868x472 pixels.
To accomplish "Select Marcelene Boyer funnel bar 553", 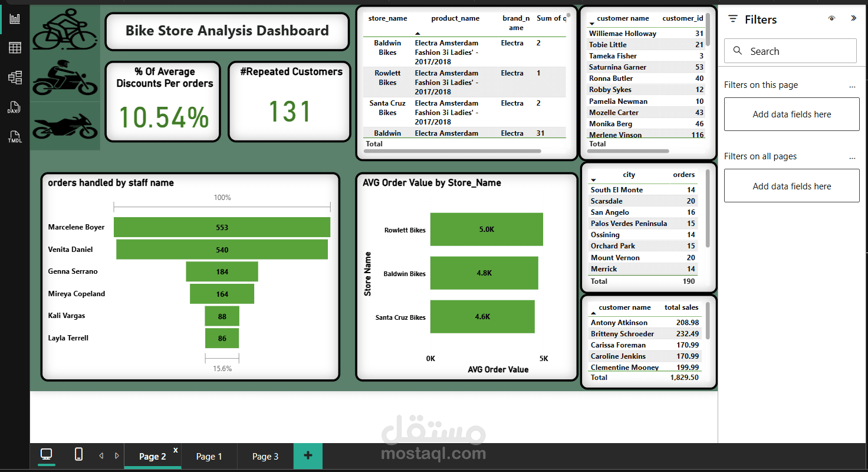I will point(222,227).
